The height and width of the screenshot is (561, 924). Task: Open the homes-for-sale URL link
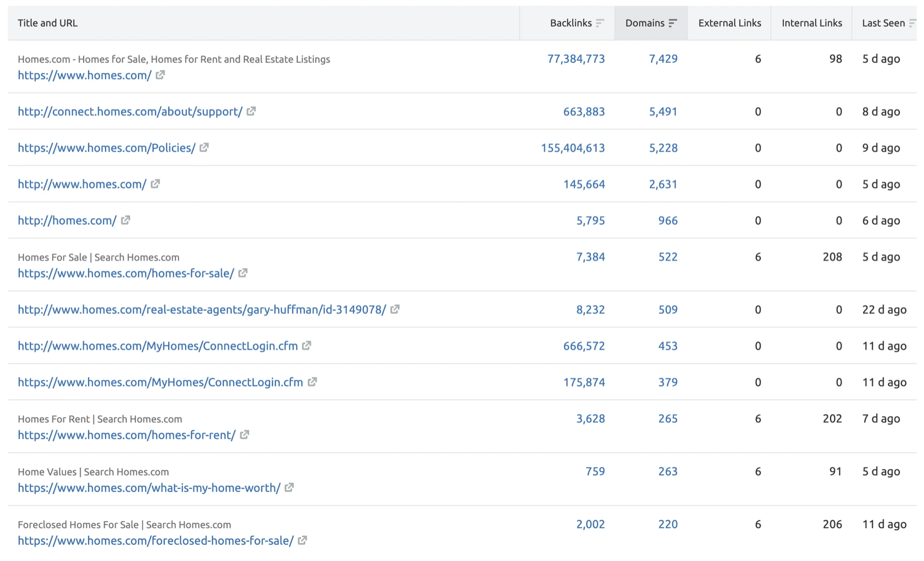pyautogui.click(x=126, y=273)
